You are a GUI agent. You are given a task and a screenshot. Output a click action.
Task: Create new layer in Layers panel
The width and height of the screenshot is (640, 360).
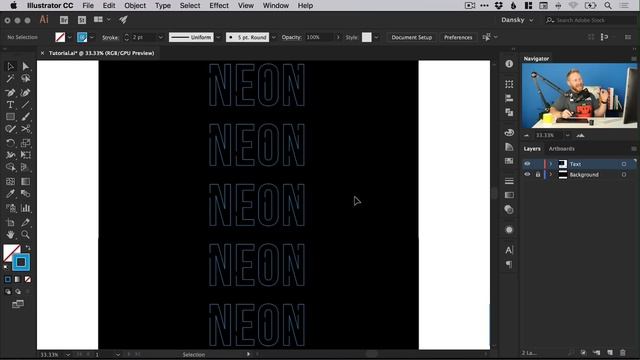(x=610, y=353)
